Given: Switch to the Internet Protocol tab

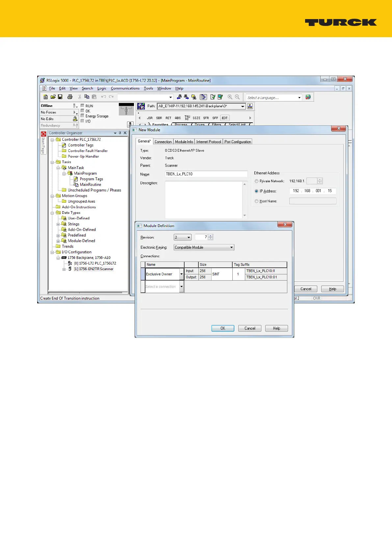Looking at the screenshot, I should (x=209, y=142).
